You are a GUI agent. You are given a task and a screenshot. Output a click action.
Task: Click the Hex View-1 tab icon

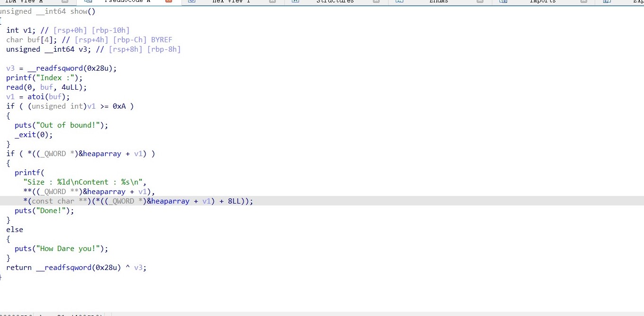191,1
